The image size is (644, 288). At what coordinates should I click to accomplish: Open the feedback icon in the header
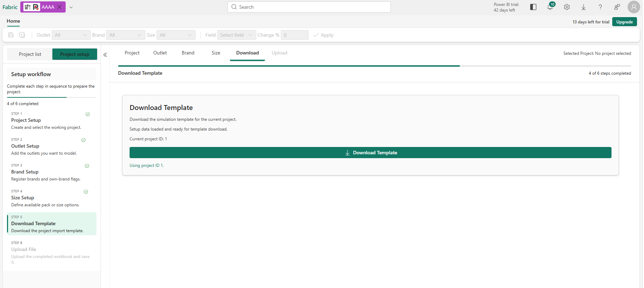click(x=617, y=7)
